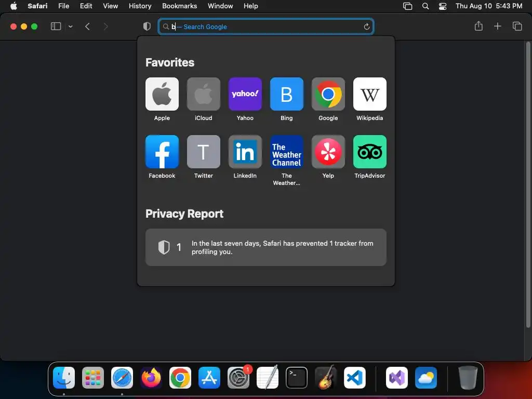Open the Twitter favorite
Viewport: 532px width, 399px height.
pyautogui.click(x=203, y=152)
